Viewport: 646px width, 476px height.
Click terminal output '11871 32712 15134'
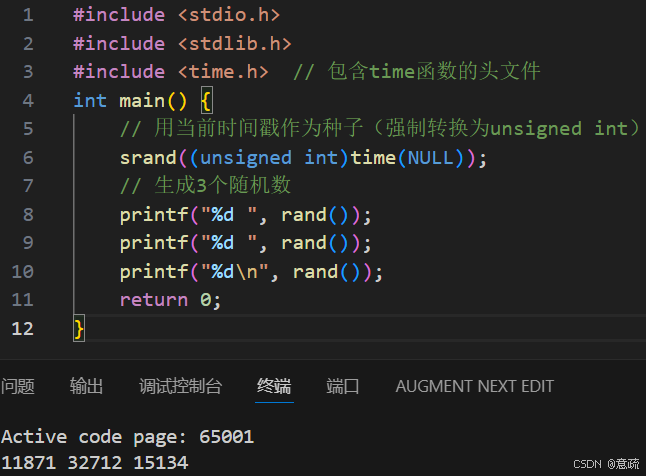pos(94,463)
